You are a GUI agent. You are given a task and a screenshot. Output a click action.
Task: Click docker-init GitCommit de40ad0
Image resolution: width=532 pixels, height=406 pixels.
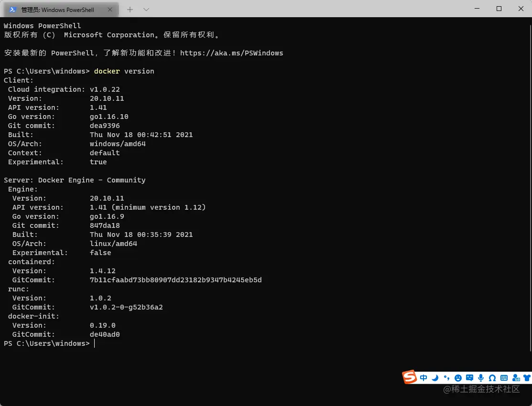coord(105,334)
